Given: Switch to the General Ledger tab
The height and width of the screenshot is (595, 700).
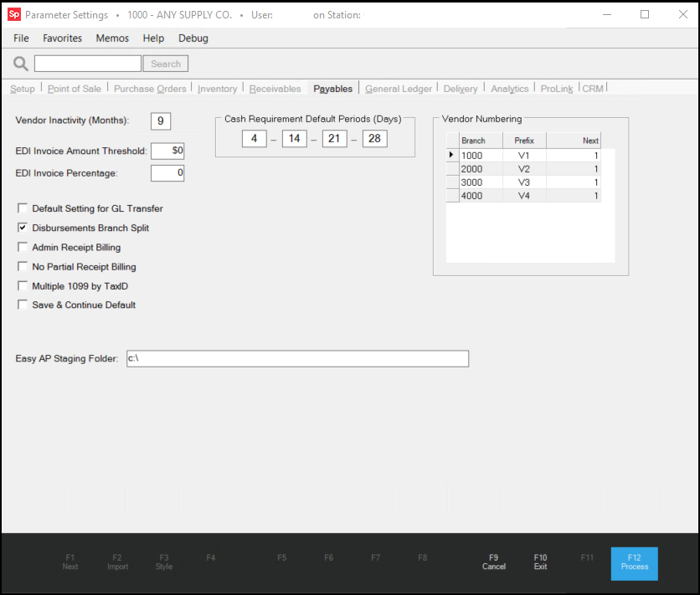Looking at the screenshot, I should [399, 89].
